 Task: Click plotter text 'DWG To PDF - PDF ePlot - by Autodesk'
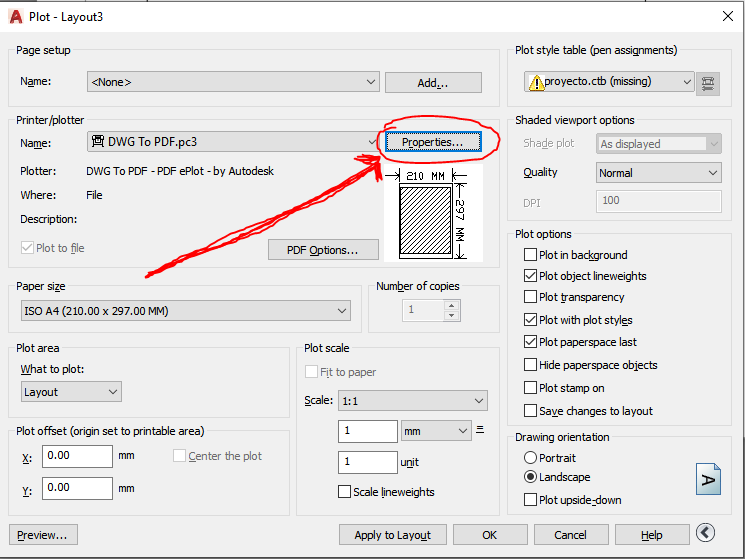click(180, 171)
